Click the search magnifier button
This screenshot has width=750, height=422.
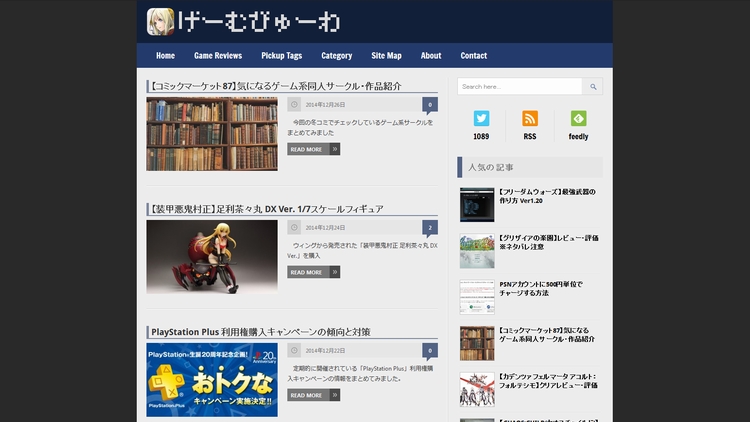point(593,87)
